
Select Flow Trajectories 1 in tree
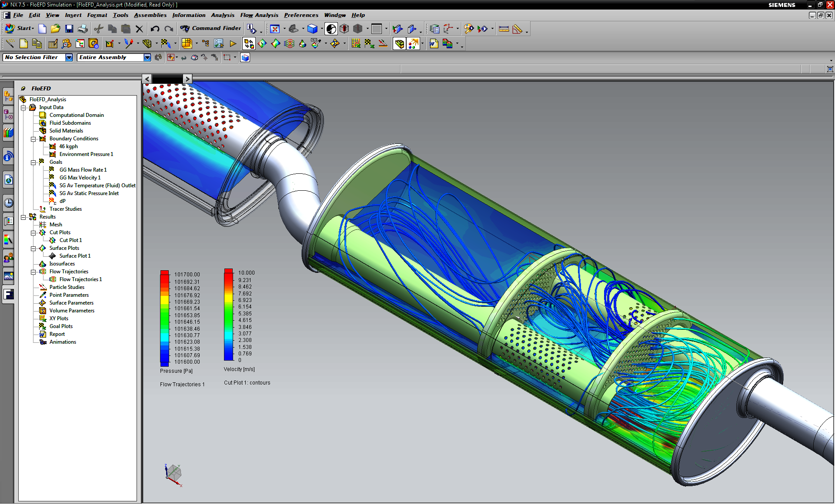80,279
